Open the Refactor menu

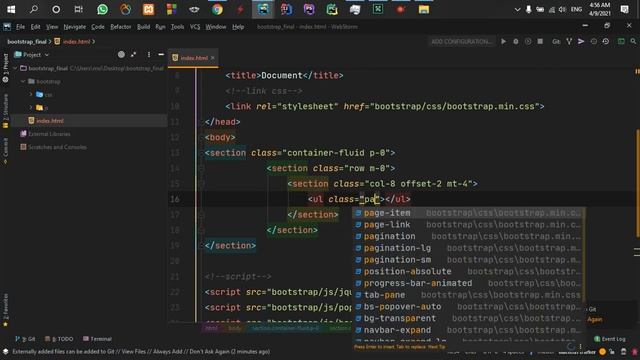(x=121, y=27)
